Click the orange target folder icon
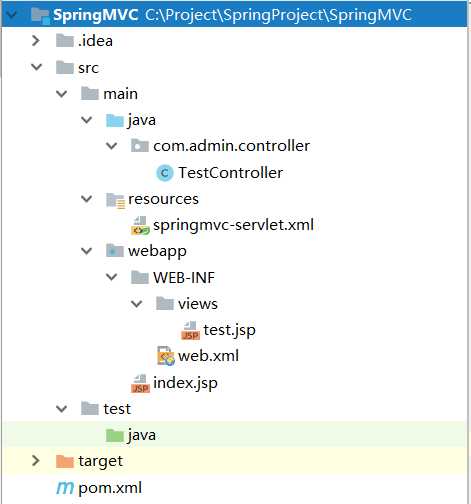This screenshot has height=504, width=471. [65, 461]
